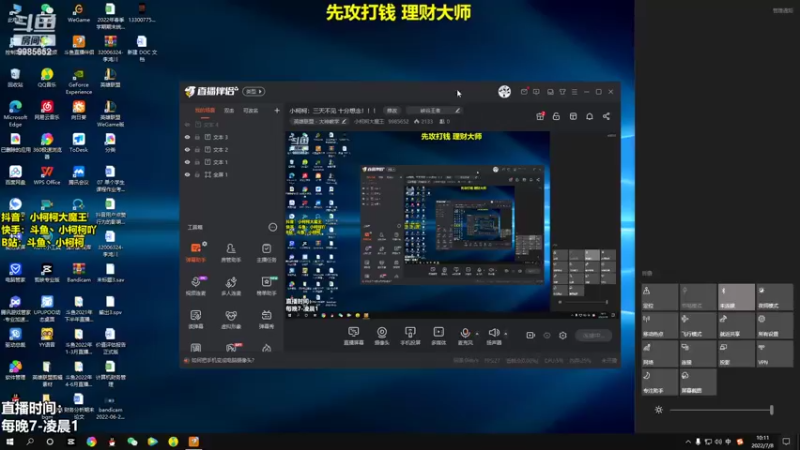Switch to the first scene tab (orange)

pos(205,110)
